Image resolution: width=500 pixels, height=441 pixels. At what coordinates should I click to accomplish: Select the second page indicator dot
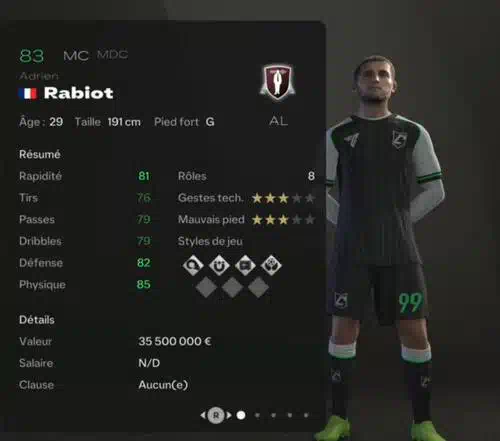(x=257, y=415)
